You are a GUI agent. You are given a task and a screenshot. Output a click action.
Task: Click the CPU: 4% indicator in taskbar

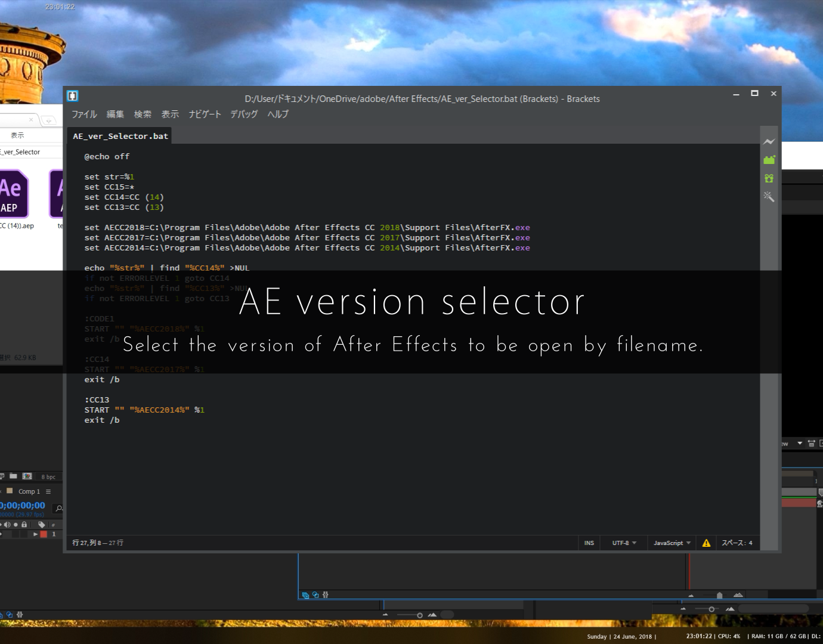729,636
